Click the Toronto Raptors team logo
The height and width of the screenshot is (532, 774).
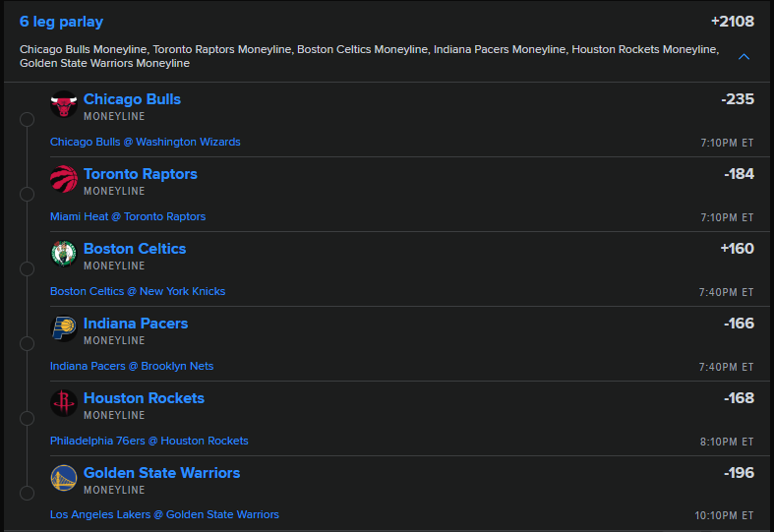pos(64,179)
